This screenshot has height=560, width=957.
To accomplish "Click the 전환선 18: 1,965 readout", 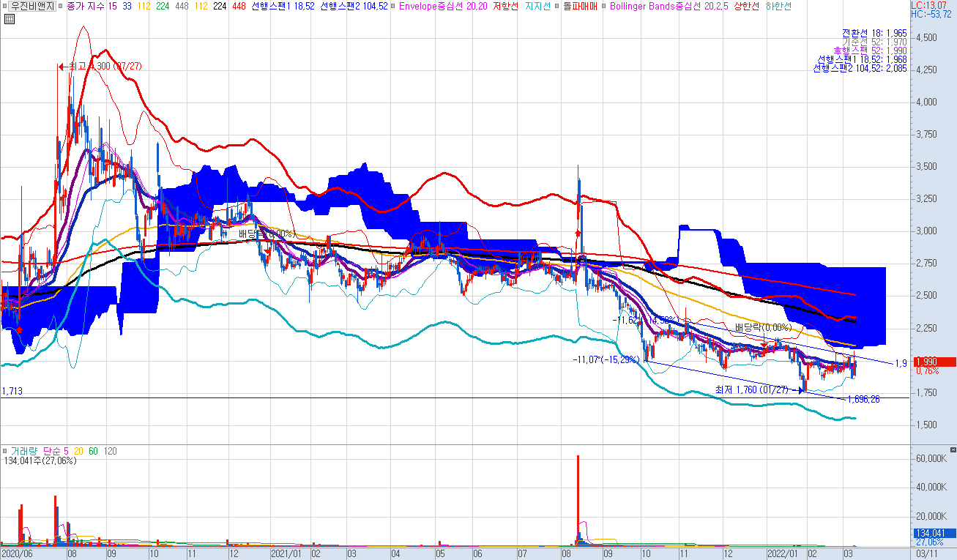I will pyautogui.click(x=874, y=33).
